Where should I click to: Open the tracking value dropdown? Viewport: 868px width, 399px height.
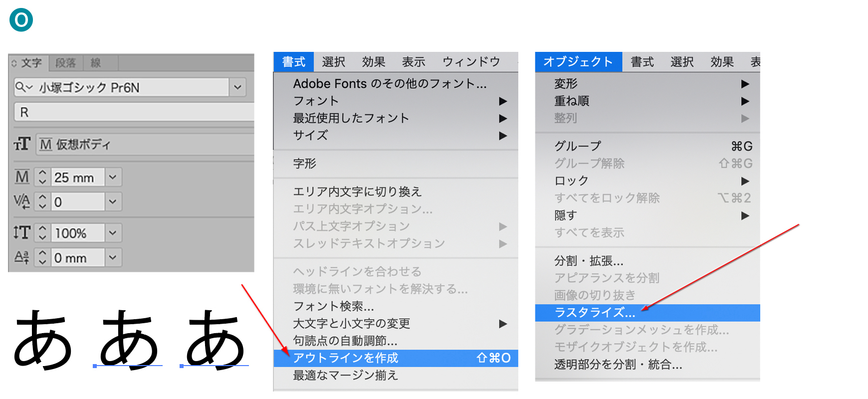[113, 201]
